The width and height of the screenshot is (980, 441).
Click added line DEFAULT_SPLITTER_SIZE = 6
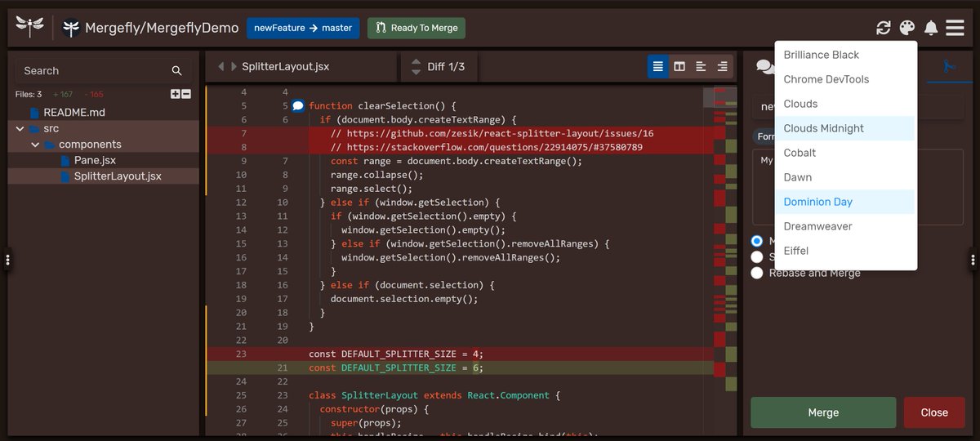396,367
